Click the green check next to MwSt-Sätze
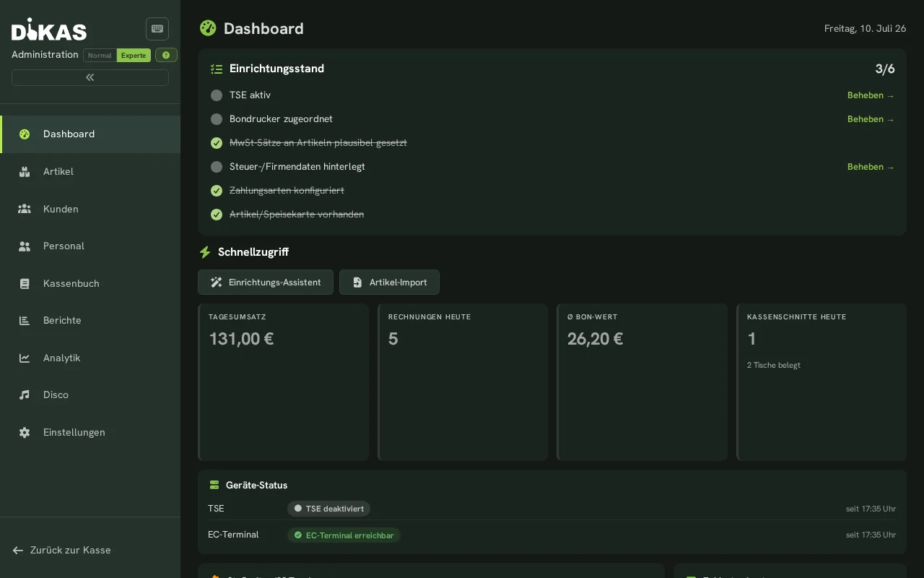Screen dimensions: 924x578 217,143
